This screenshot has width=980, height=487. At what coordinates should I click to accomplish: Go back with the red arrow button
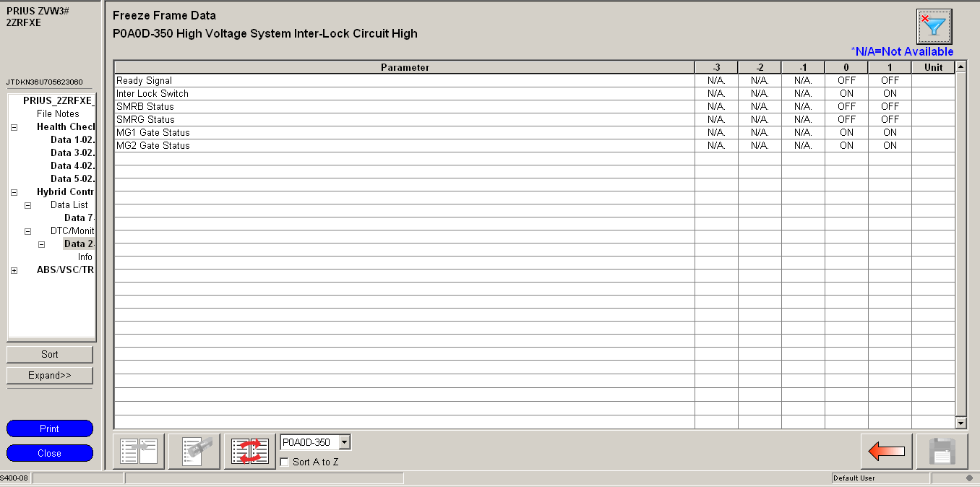(886, 452)
